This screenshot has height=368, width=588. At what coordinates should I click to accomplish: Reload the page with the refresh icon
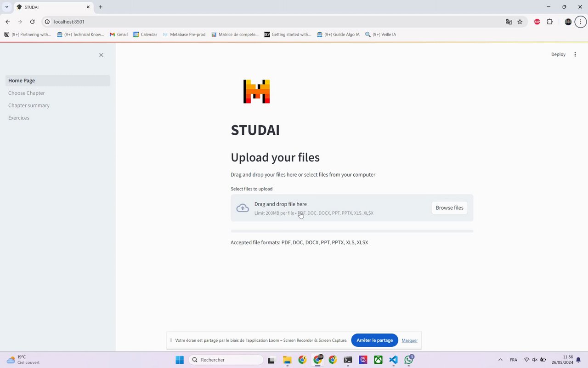pos(32,22)
